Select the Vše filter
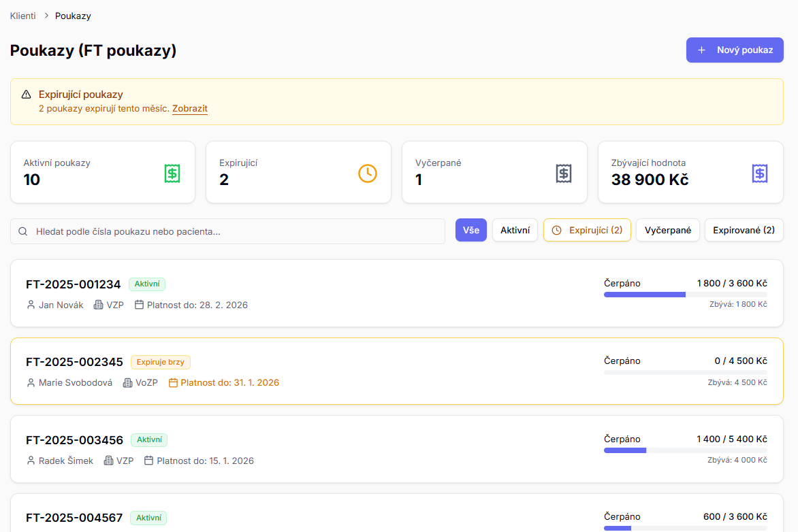 point(470,230)
